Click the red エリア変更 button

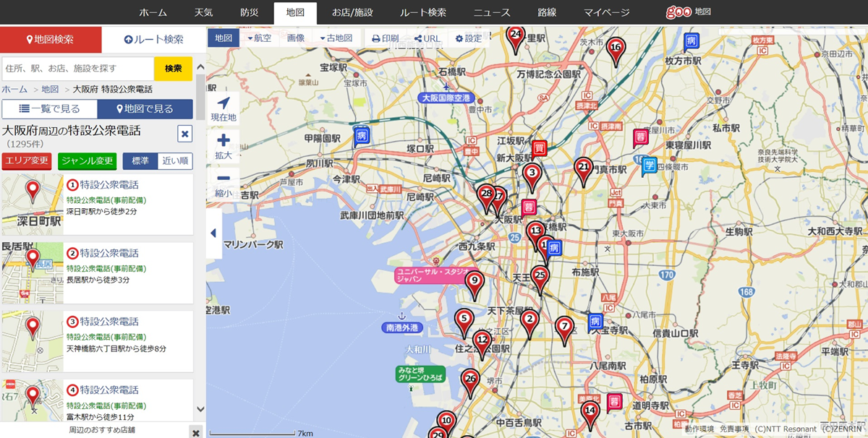coord(27,161)
